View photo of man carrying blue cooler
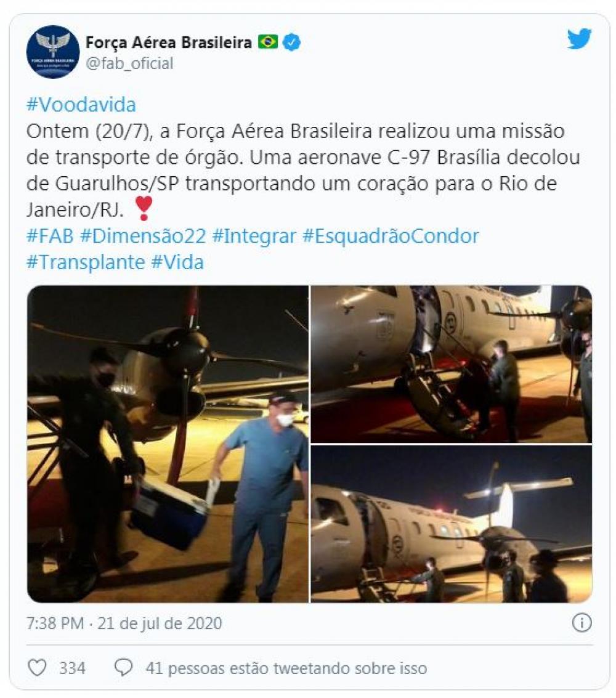Image resolution: width=616 pixels, height=698 pixels. coord(168,444)
